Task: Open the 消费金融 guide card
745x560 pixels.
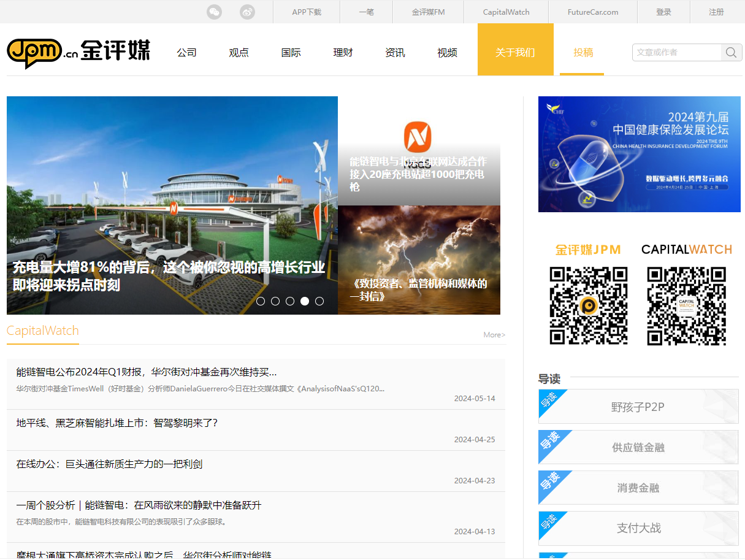Action: coord(638,488)
